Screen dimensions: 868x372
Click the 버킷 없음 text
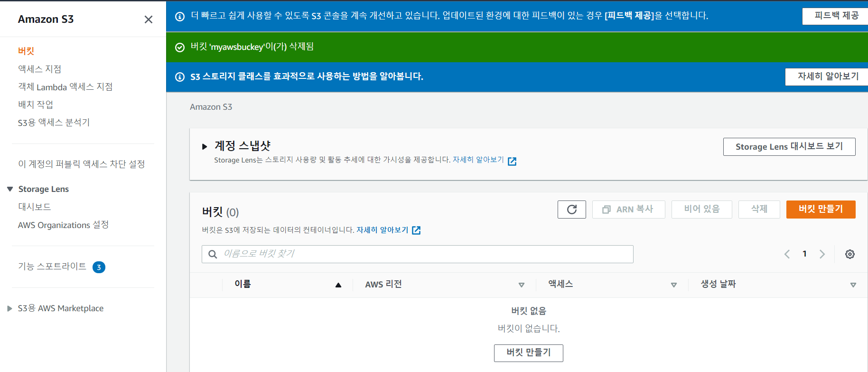click(x=529, y=311)
